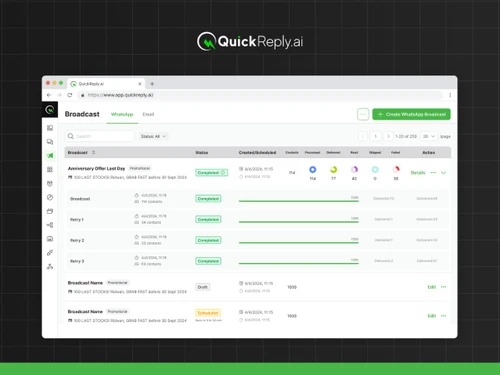Screen dimensions: 500x375
Task: Click Edit on the Scheduled broadcast
Action: pos(432,315)
